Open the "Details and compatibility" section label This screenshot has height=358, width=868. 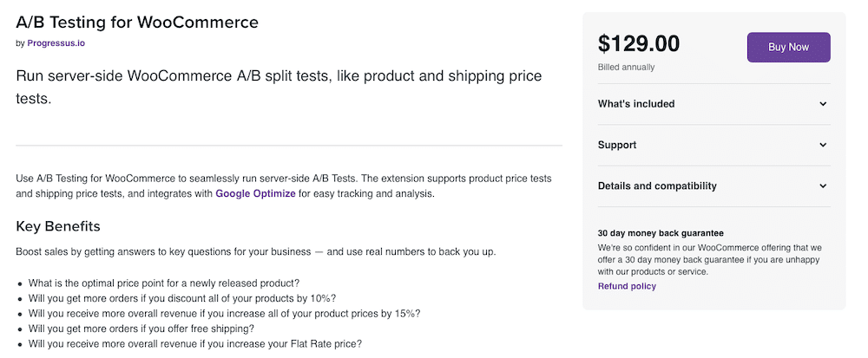coord(657,186)
